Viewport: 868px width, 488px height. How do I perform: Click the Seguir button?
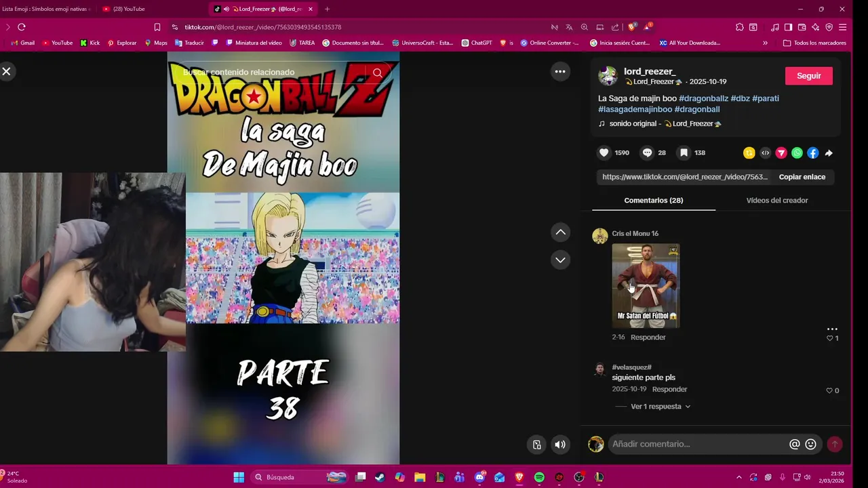click(x=808, y=76)
